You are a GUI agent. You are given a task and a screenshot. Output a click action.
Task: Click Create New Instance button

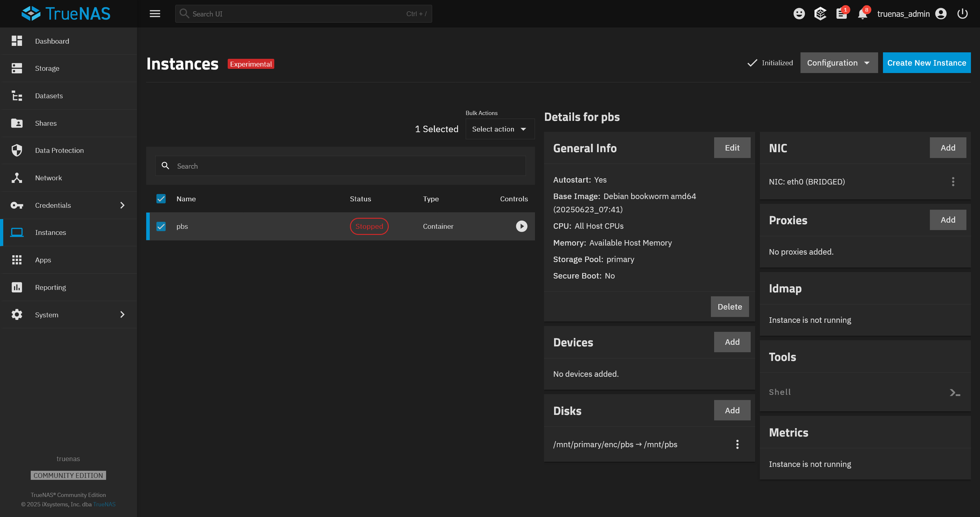pos(926,63)
